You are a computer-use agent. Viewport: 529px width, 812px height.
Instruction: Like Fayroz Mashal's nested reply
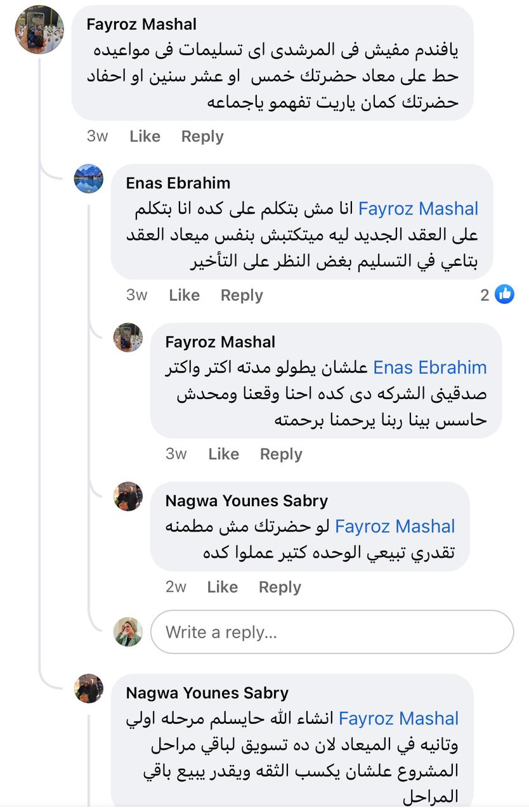pos(223,454)
